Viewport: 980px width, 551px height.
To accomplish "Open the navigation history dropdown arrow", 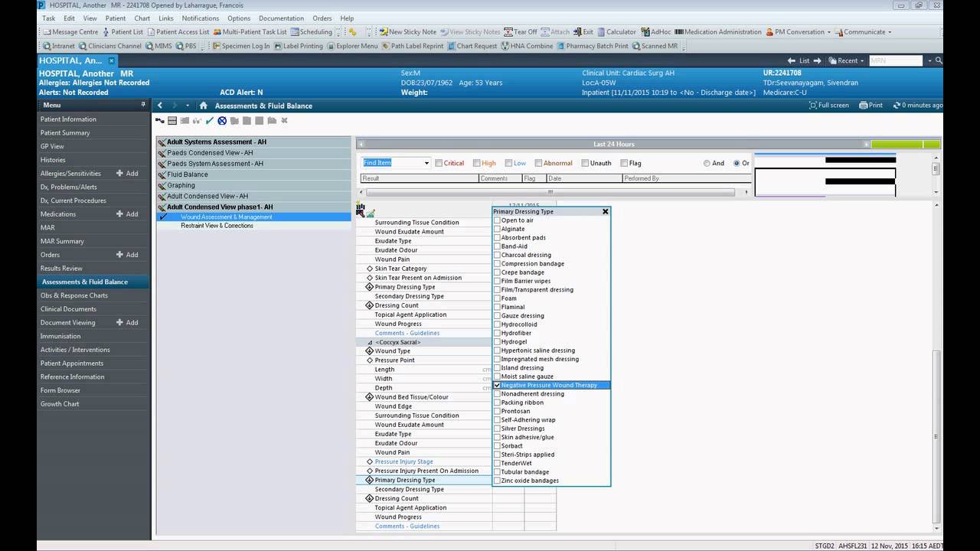I will pos(188,106).
